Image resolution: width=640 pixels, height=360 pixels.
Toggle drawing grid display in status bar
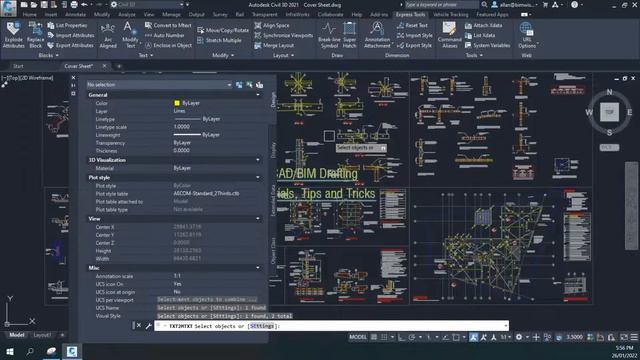coord(374,337)
